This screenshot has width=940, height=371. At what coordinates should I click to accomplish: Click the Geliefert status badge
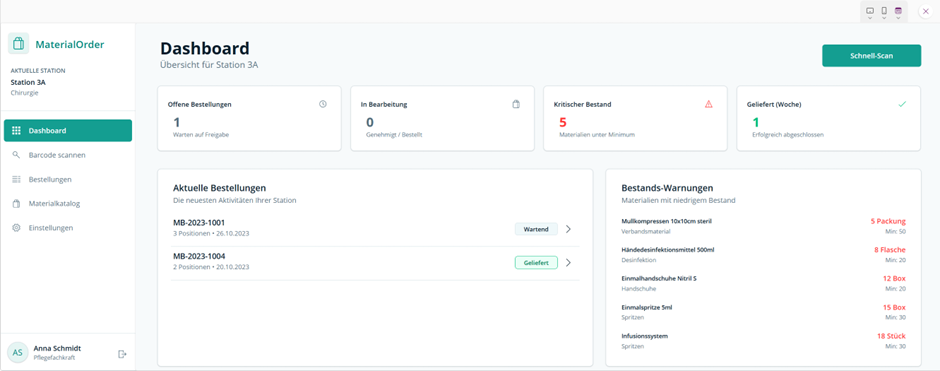point(536,263)
